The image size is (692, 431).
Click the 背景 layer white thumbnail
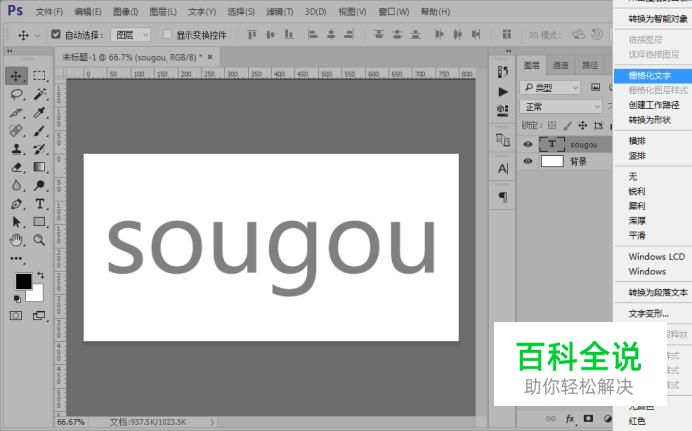pos(552,161)
